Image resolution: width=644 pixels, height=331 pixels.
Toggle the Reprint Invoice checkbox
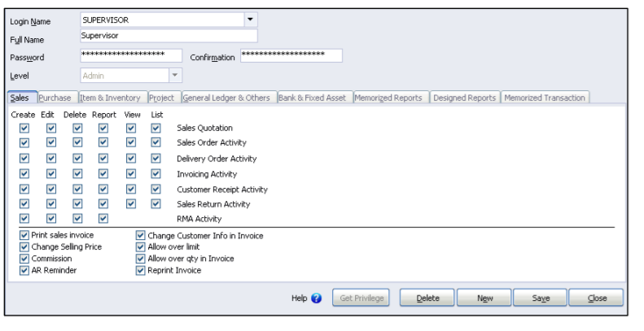(141, 270)
